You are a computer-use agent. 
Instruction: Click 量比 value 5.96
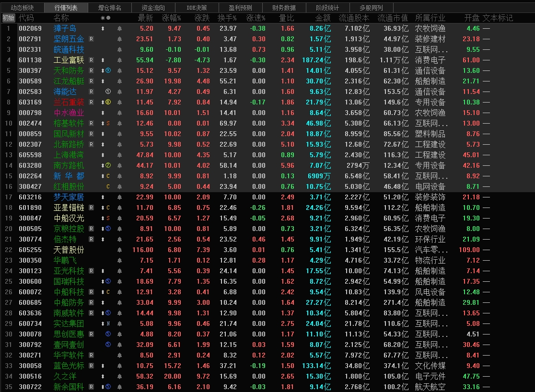pyautogui.click(x=287, y=165)
